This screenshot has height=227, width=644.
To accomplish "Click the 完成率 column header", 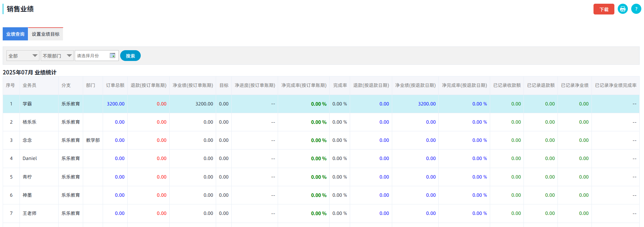I will pos(340,86).
